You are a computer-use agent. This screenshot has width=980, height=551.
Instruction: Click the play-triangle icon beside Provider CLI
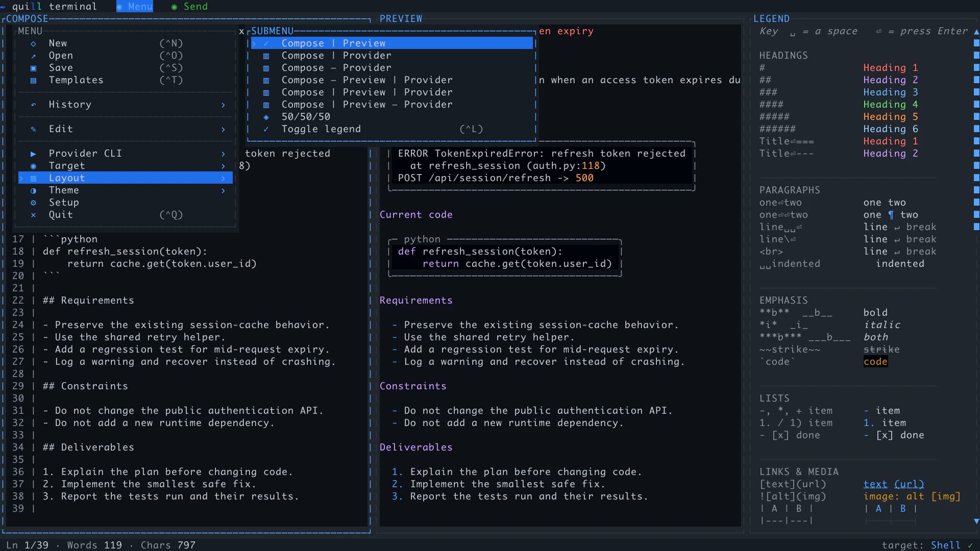[x=33, y=154]
